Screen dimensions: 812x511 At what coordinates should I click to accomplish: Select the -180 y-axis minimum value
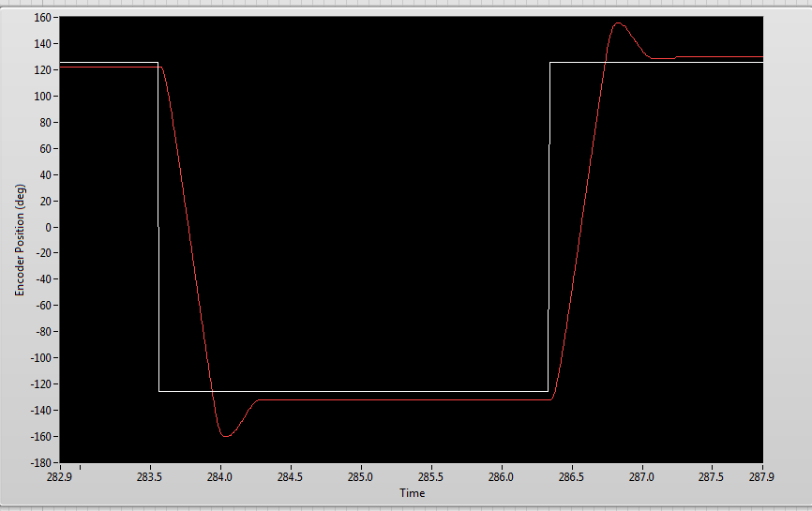(41, 462)
